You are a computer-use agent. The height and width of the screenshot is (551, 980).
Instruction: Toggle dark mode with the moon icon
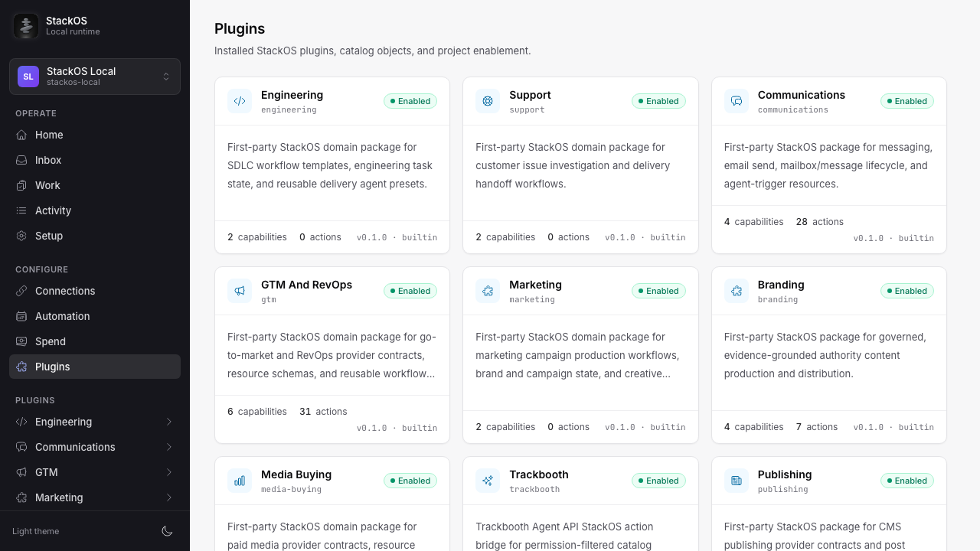coord(167,531)
